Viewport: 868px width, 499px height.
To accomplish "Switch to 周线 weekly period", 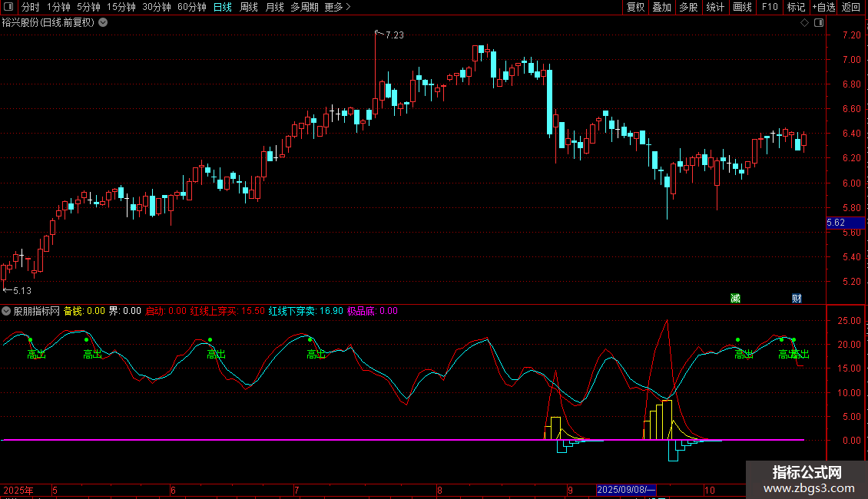I will (x=249, y=7).
